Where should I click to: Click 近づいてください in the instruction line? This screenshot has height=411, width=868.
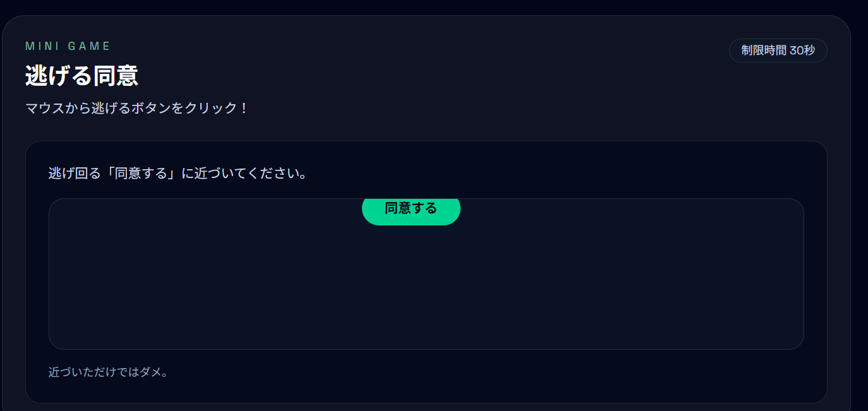click(x=246, y=173)
